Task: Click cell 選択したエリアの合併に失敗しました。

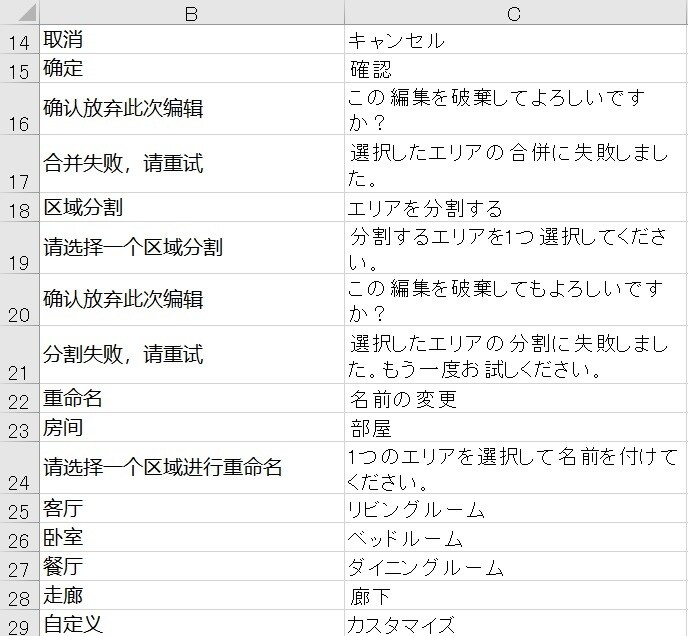Action: coord(516,163)
